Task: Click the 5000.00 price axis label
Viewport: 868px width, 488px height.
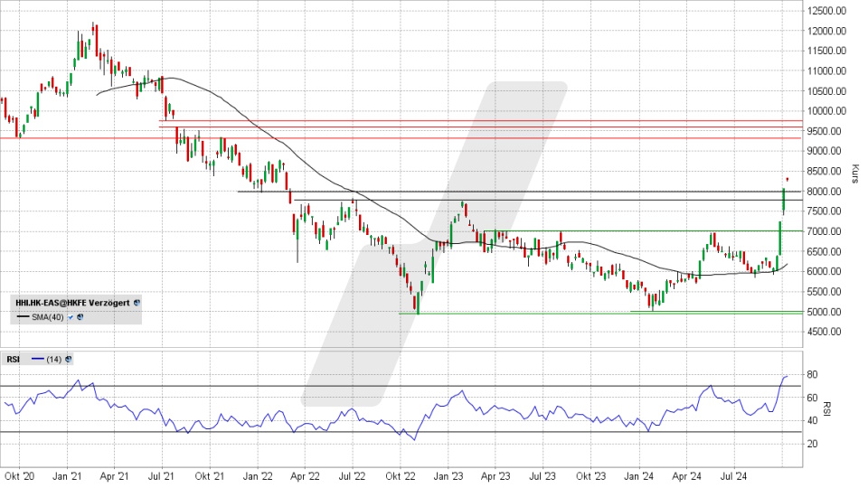Action: 825,312
